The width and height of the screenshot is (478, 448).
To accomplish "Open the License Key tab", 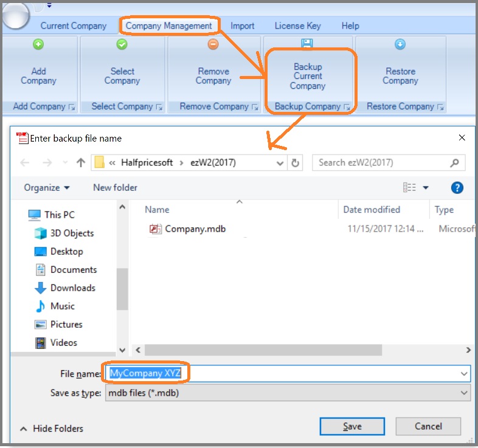I will pos(297,26).
